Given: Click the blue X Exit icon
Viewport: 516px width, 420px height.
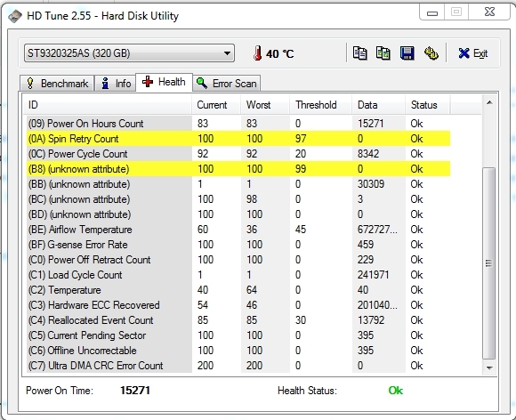Looking at the screenshot, I should (464, 53).
